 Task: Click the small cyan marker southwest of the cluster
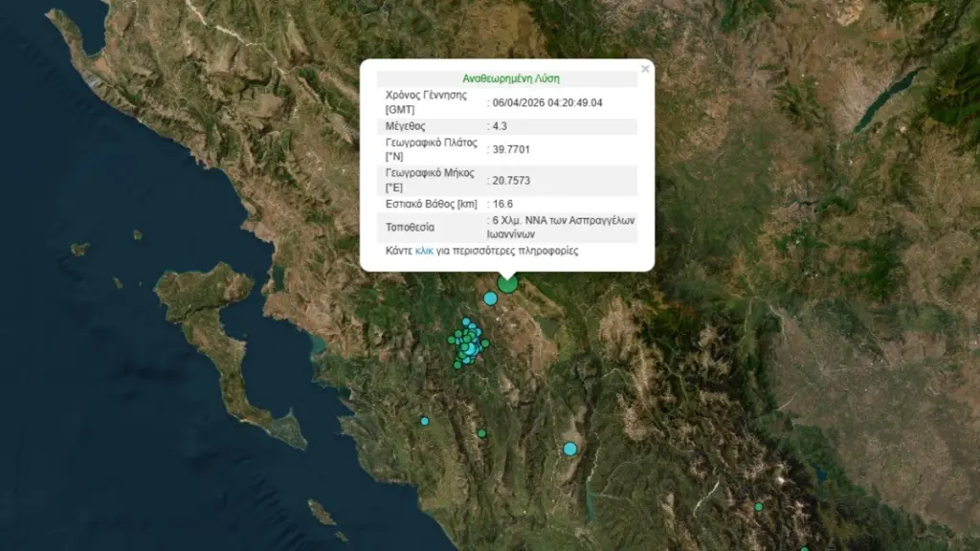coord(425,421)
